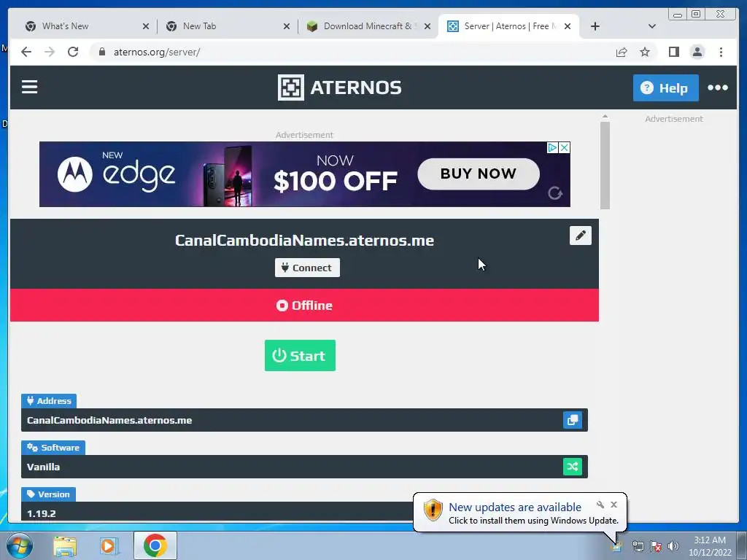Select the Server | Aternos tab
Viewport: 747px width, 560px height.
[x=508, y=26]
